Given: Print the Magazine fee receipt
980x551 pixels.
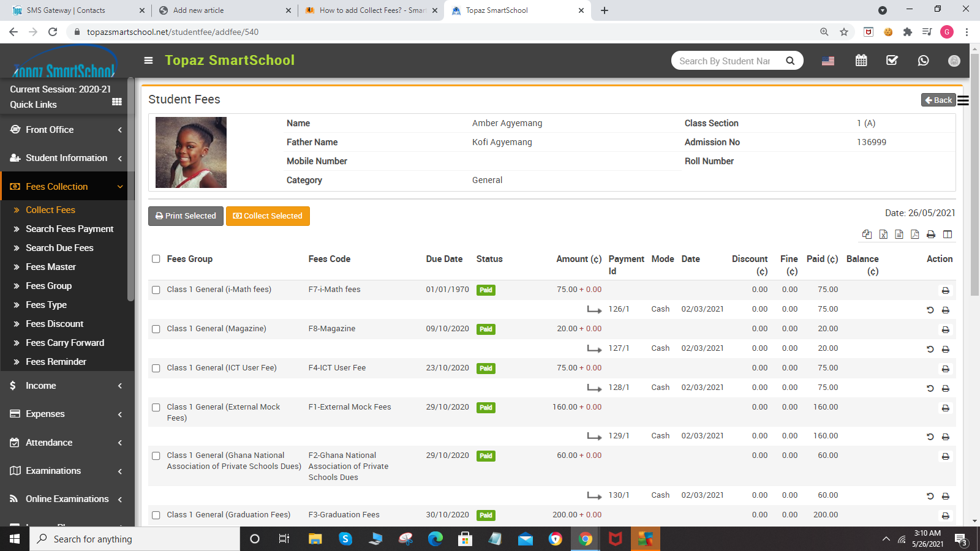Looking at the screenshot, I should coord(946,329).
